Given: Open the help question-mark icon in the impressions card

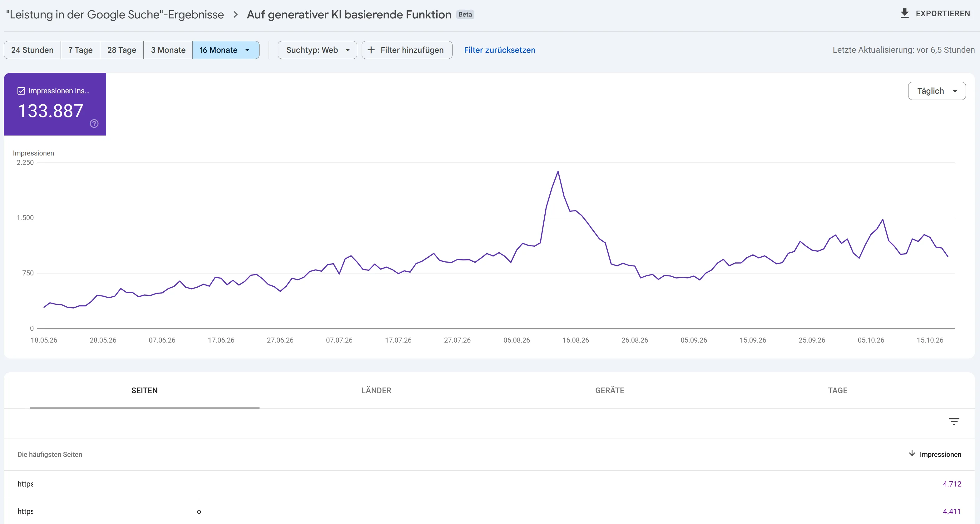Looking at the screenshot, I should tap(94, 123).
